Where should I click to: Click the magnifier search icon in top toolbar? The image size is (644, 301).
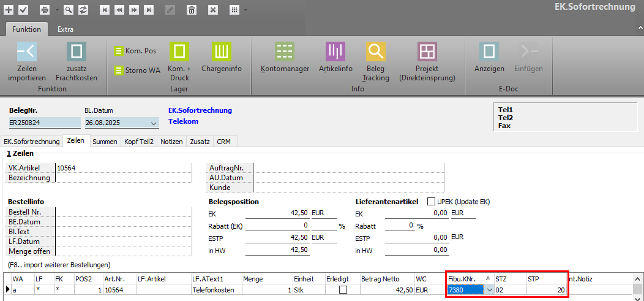tap(69, 9)
